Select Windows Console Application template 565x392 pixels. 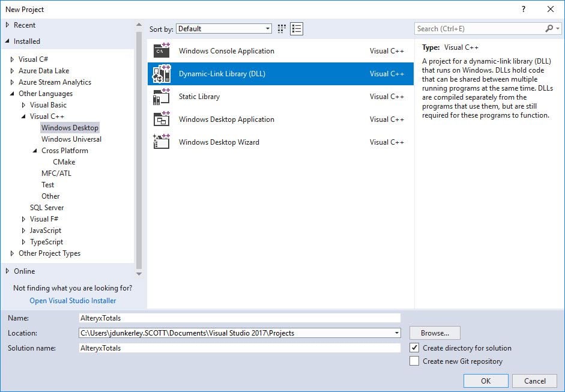[x=280, y=51]
